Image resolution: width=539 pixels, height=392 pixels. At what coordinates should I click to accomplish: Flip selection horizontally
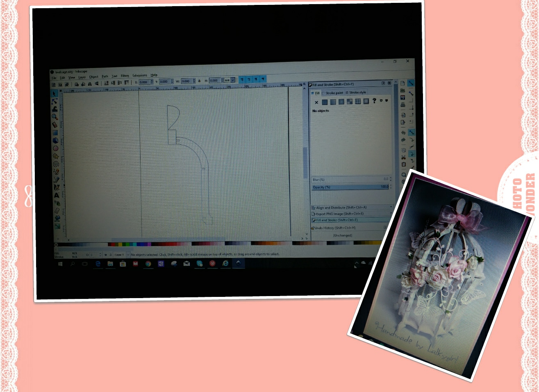tap(90, 84)
